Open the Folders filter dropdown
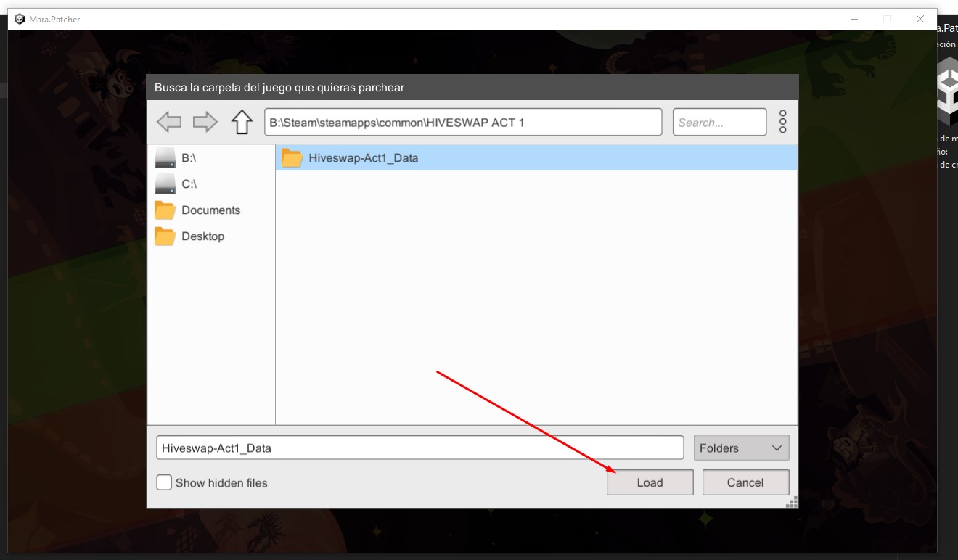 [x=741, y=448]
